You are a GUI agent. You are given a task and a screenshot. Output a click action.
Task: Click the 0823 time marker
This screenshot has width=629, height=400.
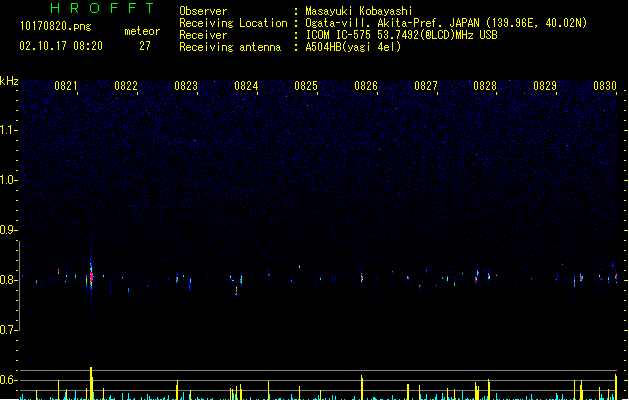pos(186,86)
